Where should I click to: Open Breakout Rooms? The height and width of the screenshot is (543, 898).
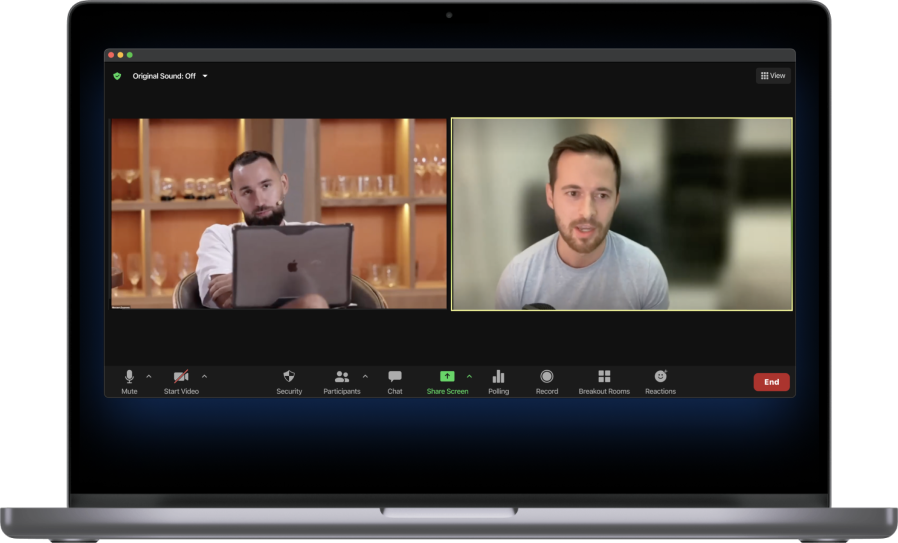(604, 381)
